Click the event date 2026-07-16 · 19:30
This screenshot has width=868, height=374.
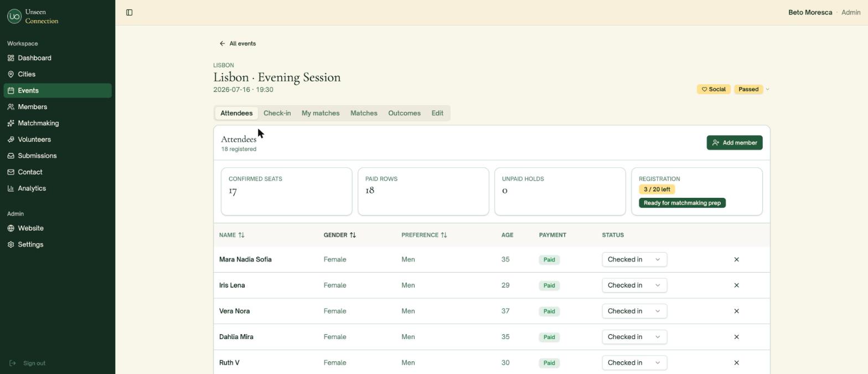(x=243, y=90)
